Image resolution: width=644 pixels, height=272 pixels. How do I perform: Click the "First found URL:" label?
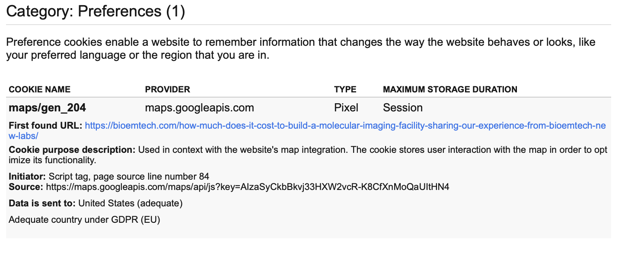point(45,126)
